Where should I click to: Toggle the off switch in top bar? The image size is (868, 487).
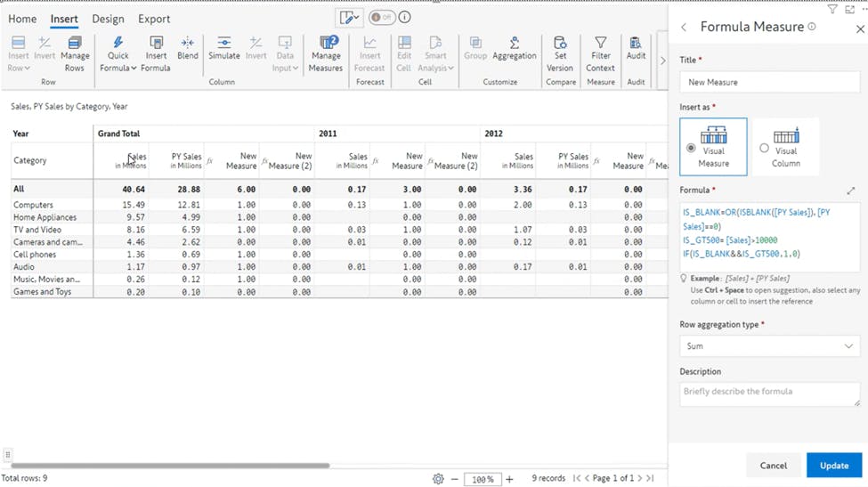381,18
